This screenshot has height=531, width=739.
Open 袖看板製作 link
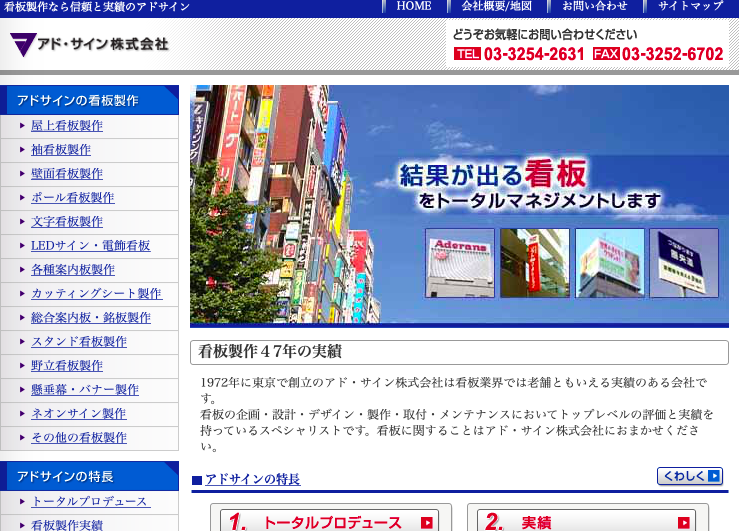[x=61, y=150]
